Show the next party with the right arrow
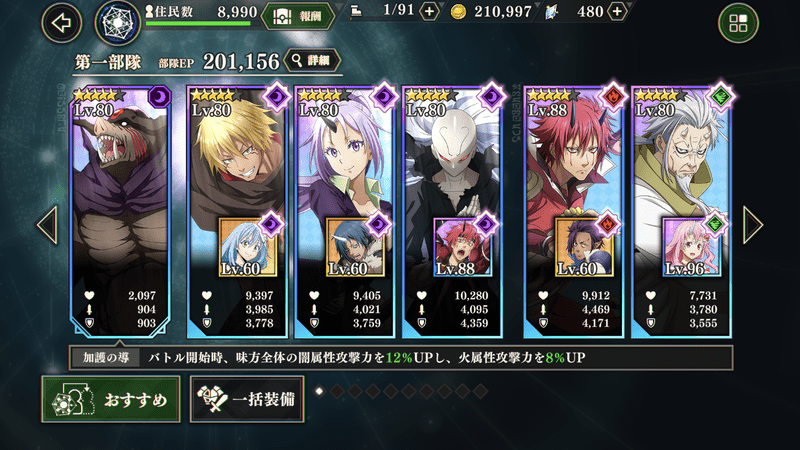Screen dimensions: 800x450 pos(753,224)
